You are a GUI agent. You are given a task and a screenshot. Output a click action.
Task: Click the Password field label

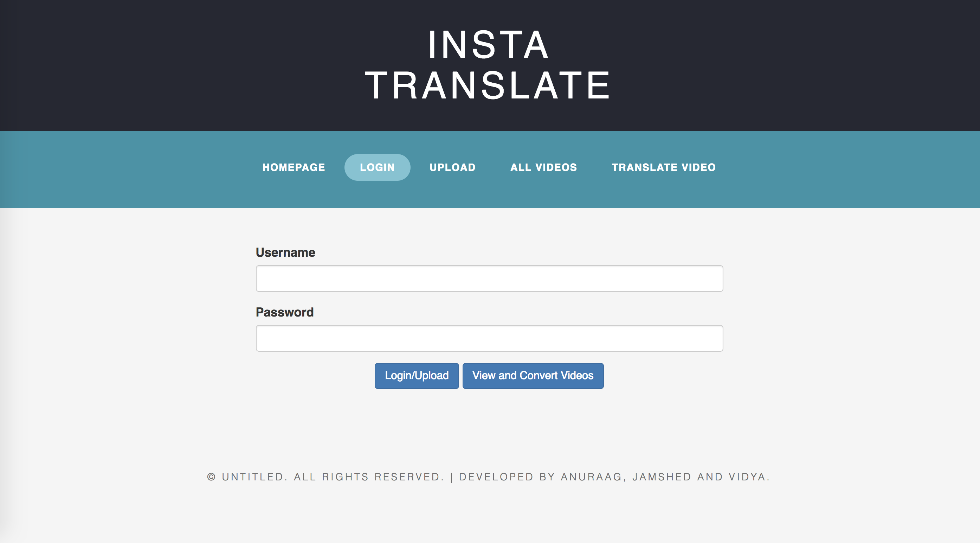click(285, 312)
